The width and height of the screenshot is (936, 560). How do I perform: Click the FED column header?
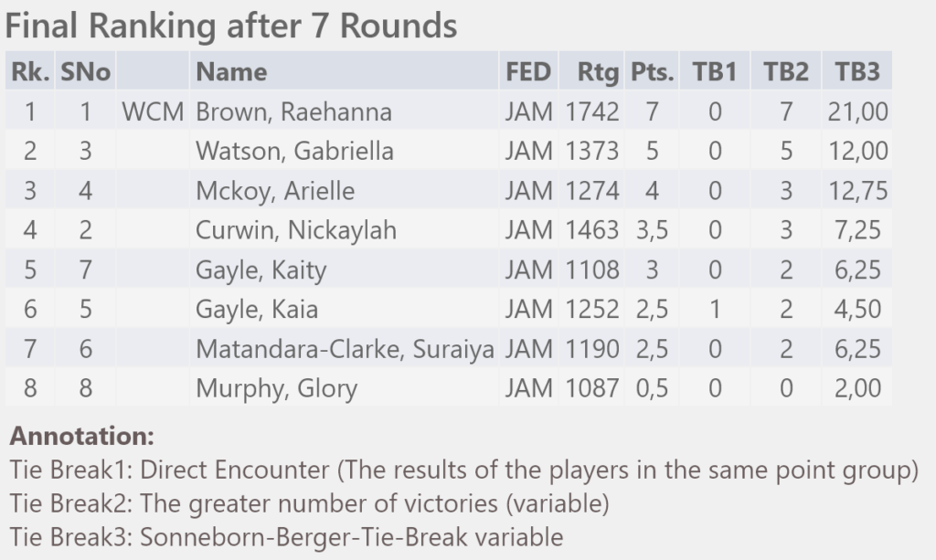(x=528, y=72)
